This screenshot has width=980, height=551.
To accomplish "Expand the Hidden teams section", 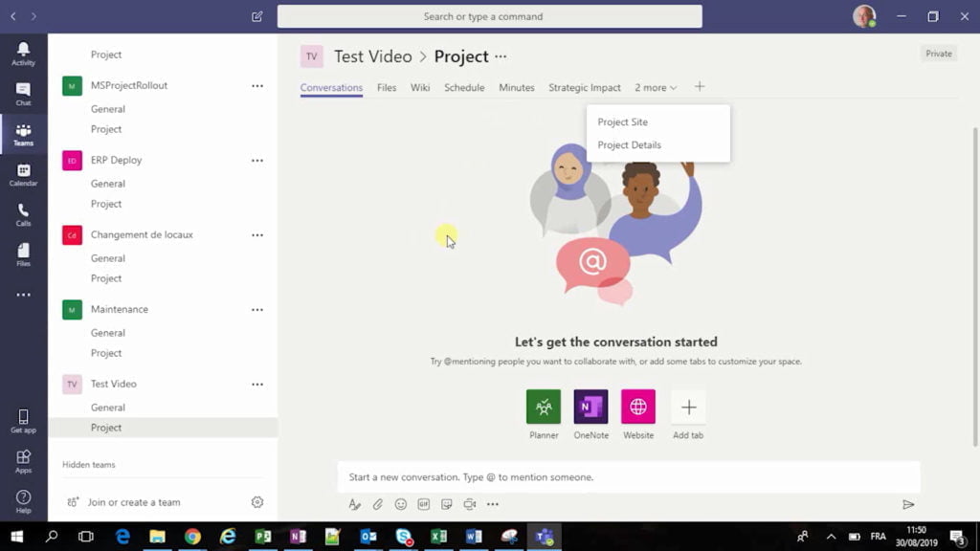I will click(x=89, y=464).
